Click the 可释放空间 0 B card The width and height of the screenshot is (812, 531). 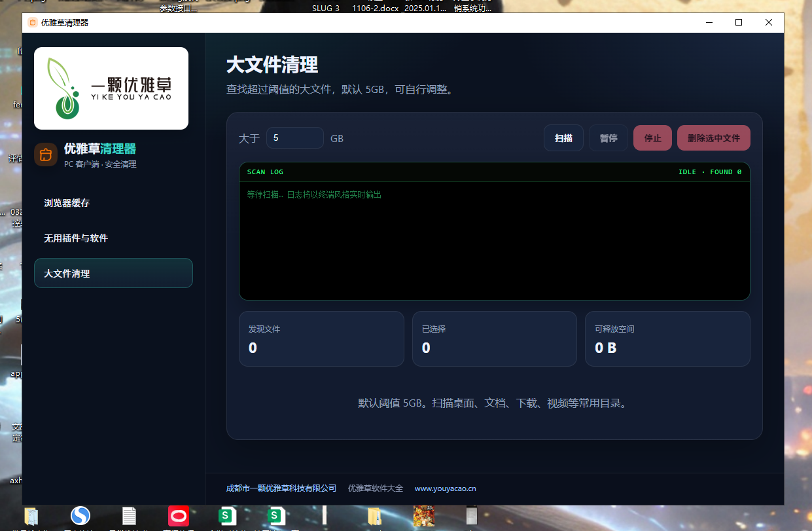point(667,339)
